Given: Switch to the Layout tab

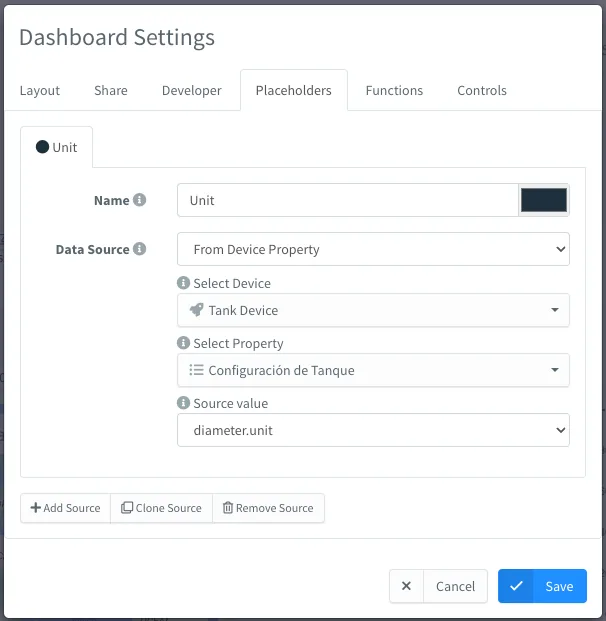Looking at the screenshot, I should pyautogui.click(x=40, y=90).
